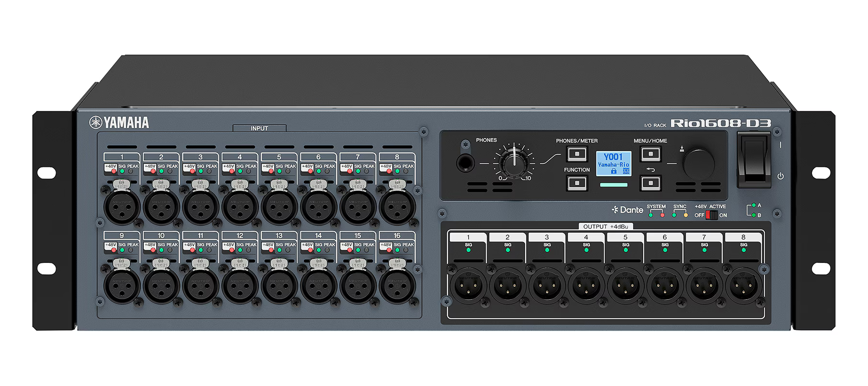Image resolution: width=868 pixels, height=386 pixels.
Task: Push the FUNCTION button
Action: (577, 183)
